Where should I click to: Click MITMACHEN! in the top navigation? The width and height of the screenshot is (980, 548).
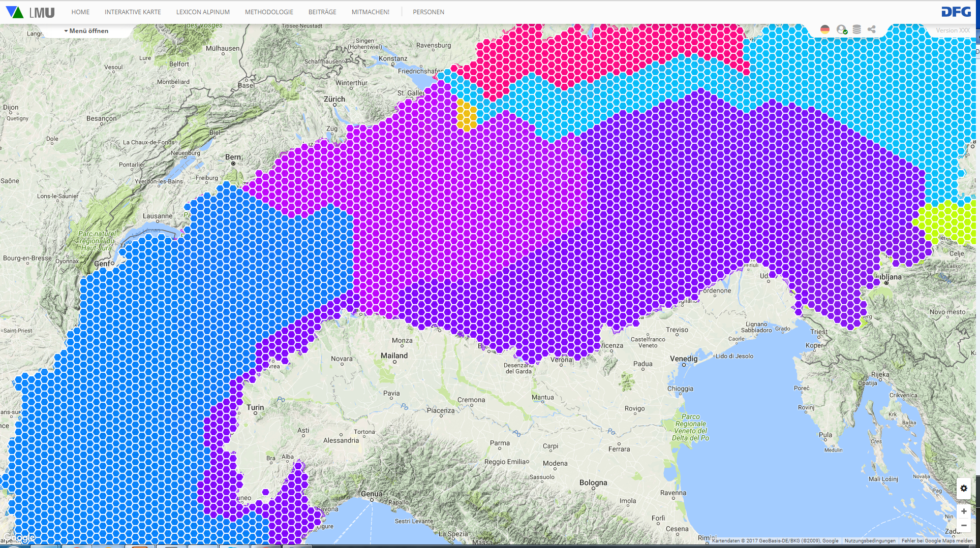371,12
